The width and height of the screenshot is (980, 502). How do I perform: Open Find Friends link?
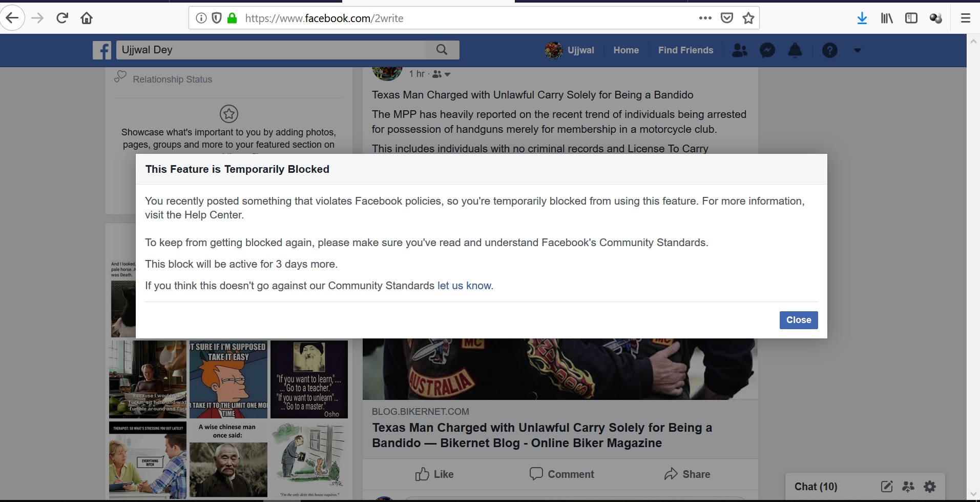tap(685, 50)
